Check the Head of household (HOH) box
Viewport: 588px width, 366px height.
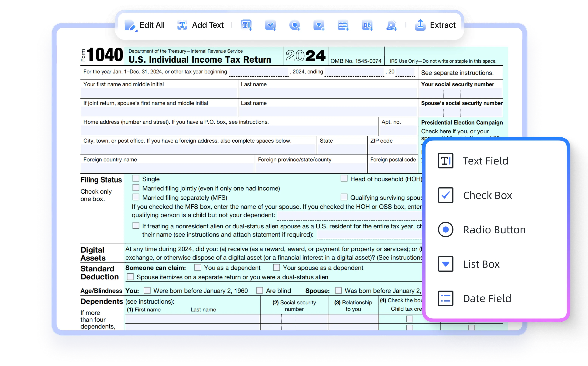pyautogui.click(x=344, y=178)
